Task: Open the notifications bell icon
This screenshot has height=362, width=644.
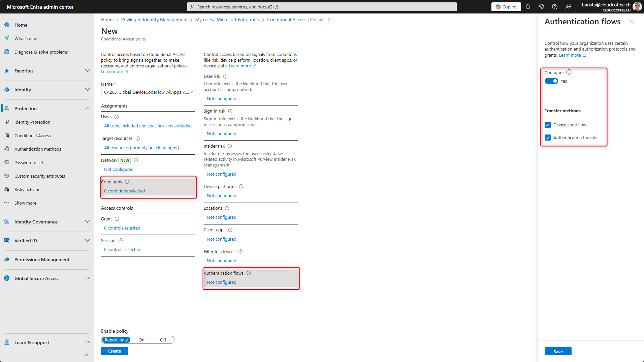Action: coord(528,7)
